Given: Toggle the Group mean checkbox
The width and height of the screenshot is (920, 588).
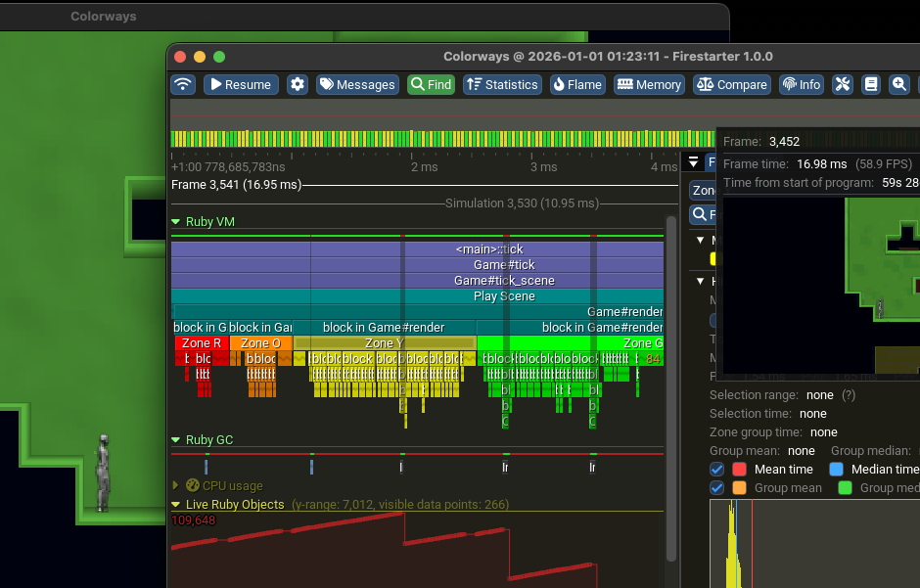Looking at the screenshot, I should tap(717, 488).
